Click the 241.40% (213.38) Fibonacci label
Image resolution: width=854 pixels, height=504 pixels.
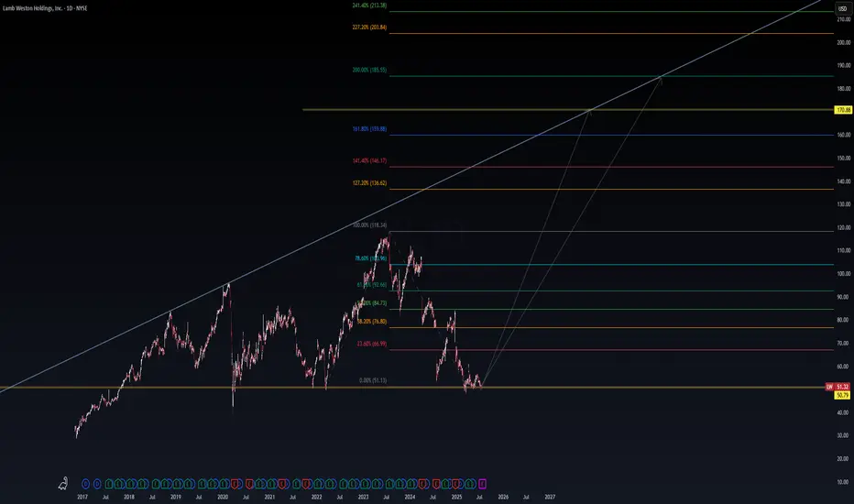point(369,5)
